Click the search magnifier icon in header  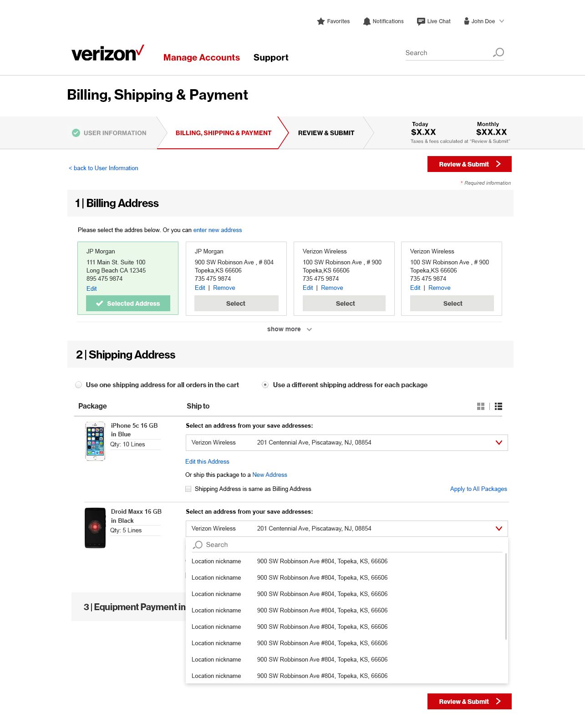[499, 53]
